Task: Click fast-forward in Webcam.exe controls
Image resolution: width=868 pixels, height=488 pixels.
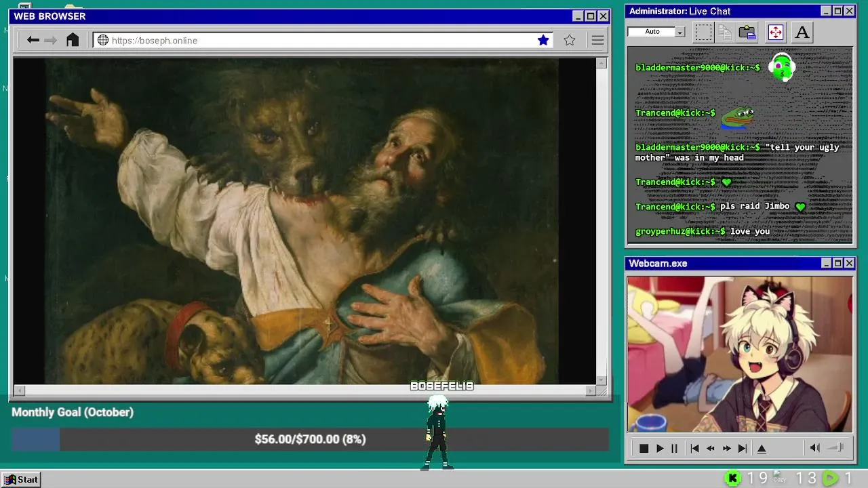Action: pyautogui.click(x=726, y=448)
